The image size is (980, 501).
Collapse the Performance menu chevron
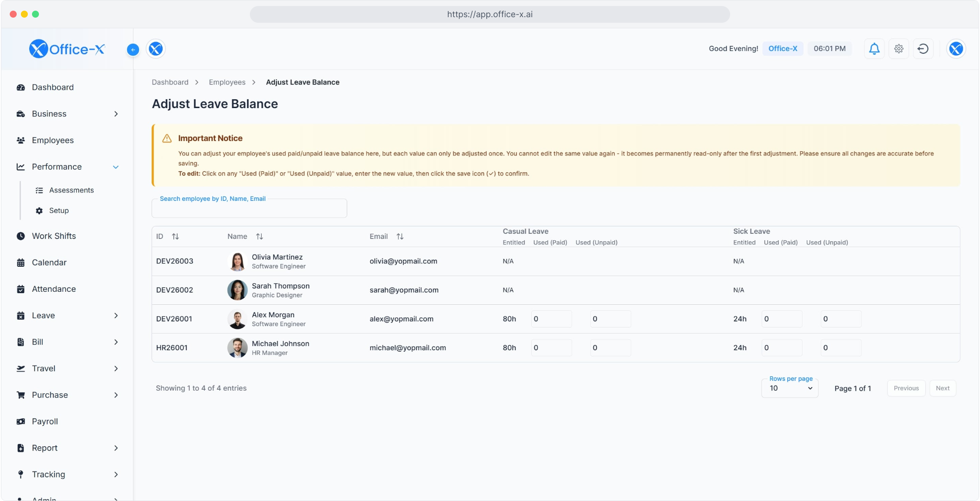pyautogui.click(x=116, y=167)
